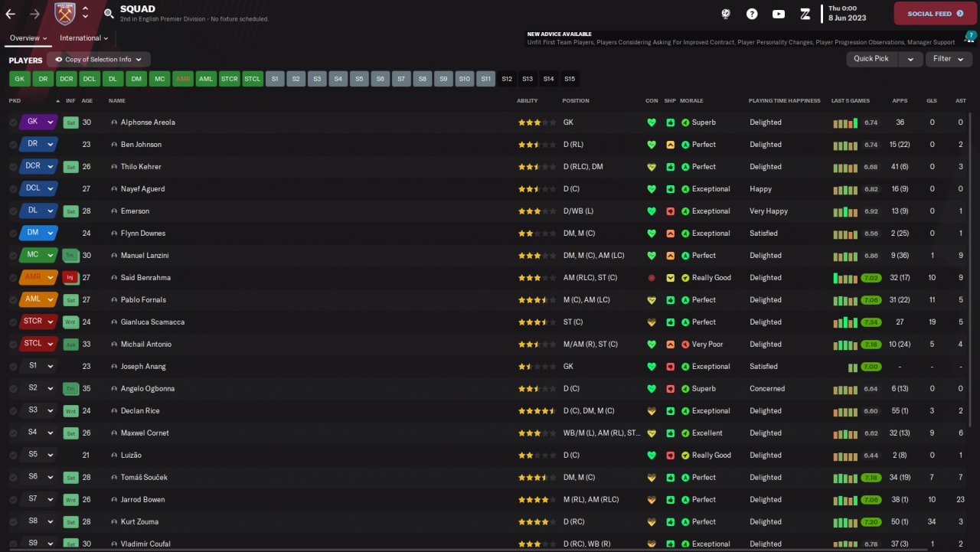Open the YouTube icon in top bar
This screenshot has height=552, width=980.
pyautogui.click(x=779, y=14)
